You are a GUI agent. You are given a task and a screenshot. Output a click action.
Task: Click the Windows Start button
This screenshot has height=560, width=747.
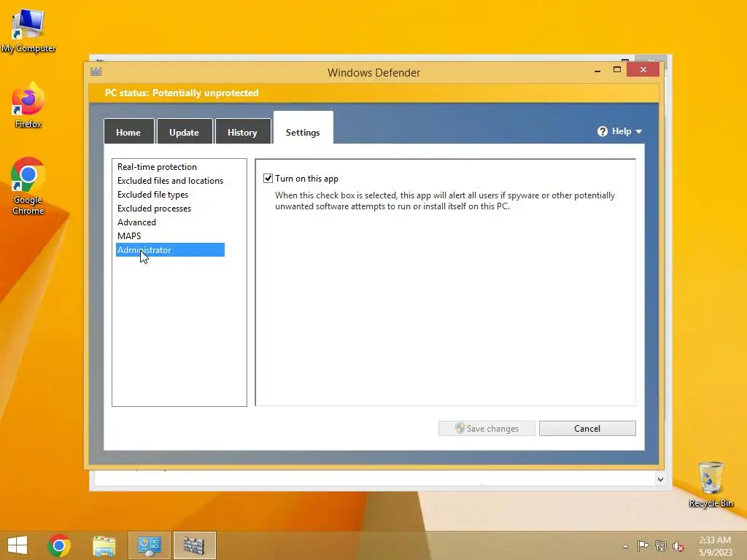tap(18, 545)
